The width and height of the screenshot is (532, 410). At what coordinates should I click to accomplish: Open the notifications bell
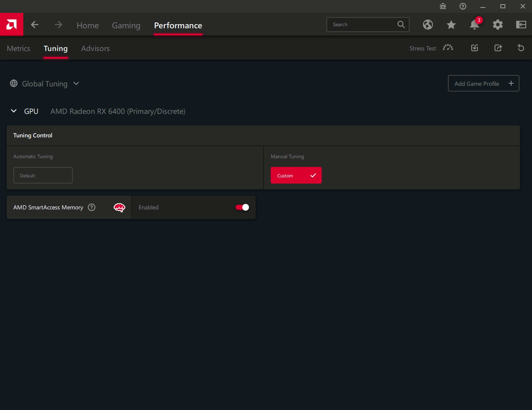[x=474, y=25]
